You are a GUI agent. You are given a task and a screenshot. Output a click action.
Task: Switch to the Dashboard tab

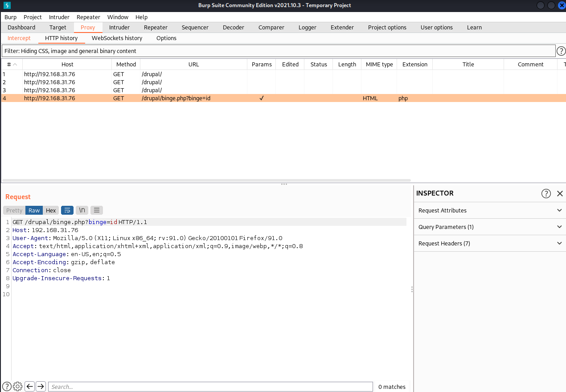click(x=21, y=27)
